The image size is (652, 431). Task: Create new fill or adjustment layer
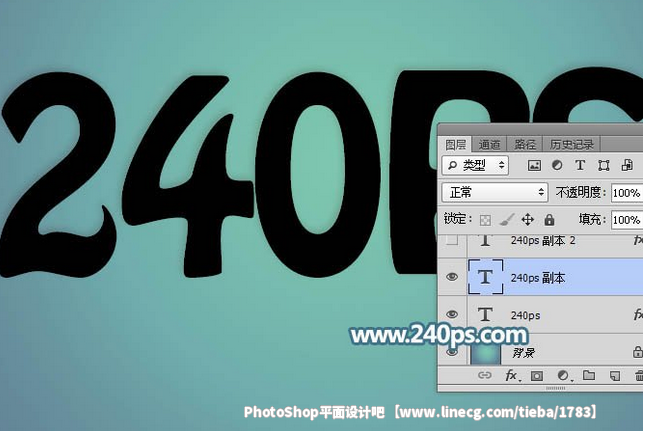click(x=563, y=375)
